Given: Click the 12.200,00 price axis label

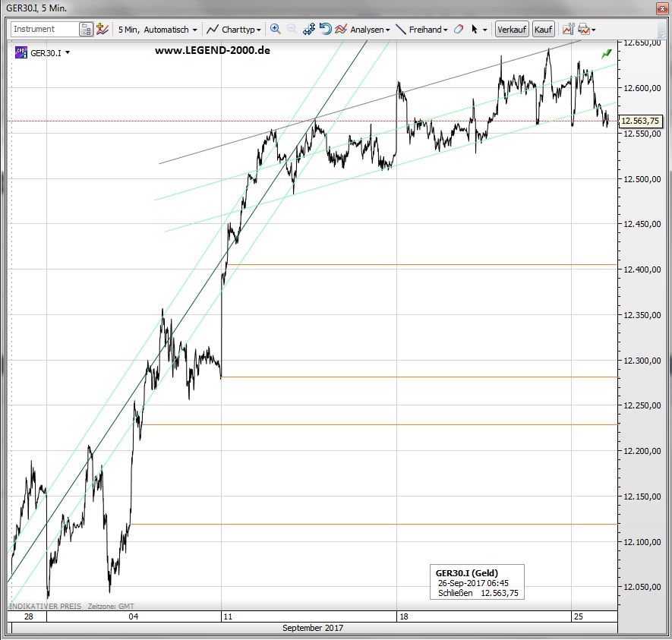Looking at the screenshot, I should coord(642,451).
